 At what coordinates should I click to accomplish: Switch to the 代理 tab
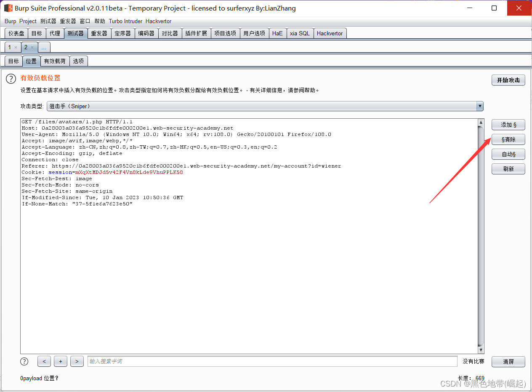tap(55, 33)
